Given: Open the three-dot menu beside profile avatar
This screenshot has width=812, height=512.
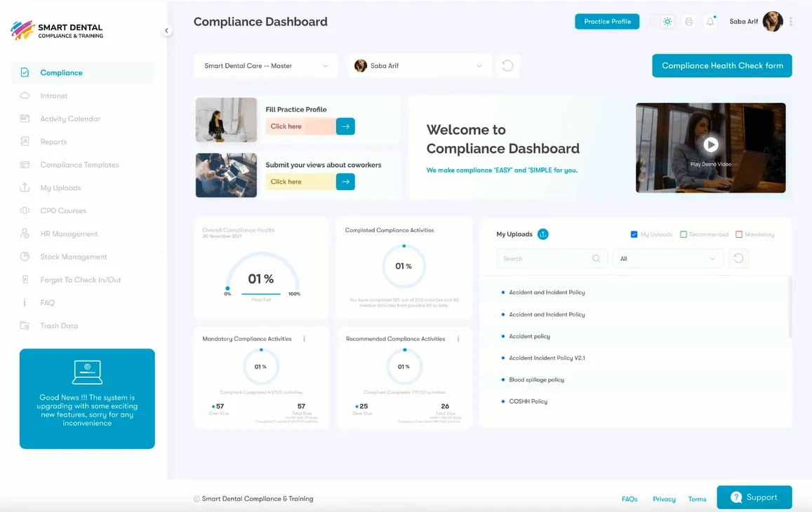Looking at the screenshot, I should click(x=791, y=21).
